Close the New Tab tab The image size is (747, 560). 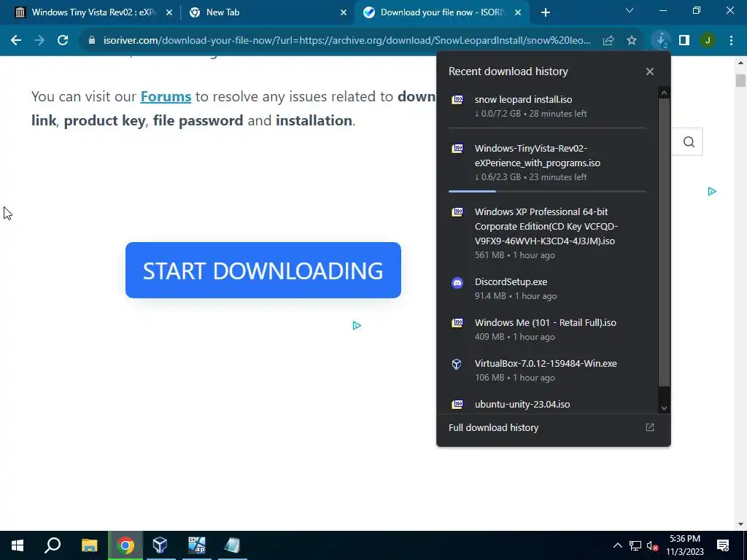click(344, 13)
